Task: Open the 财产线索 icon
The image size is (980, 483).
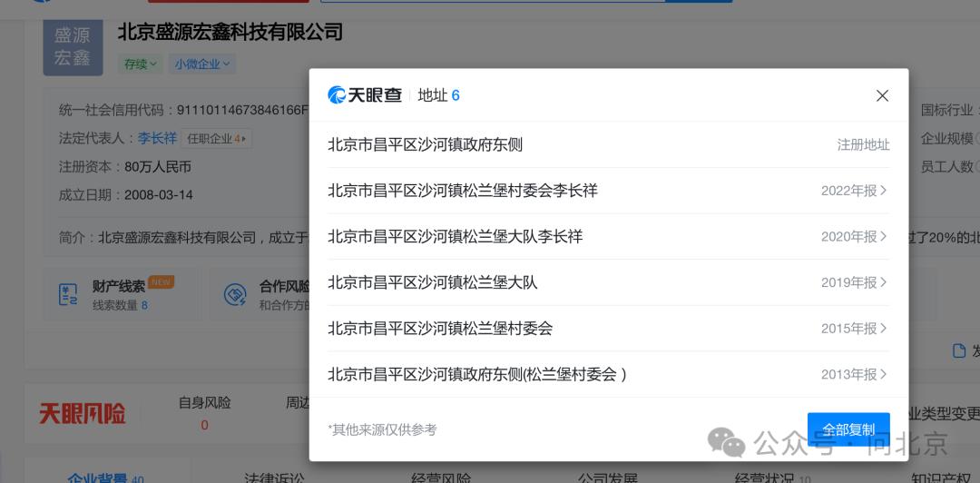Action: [68, 294]
